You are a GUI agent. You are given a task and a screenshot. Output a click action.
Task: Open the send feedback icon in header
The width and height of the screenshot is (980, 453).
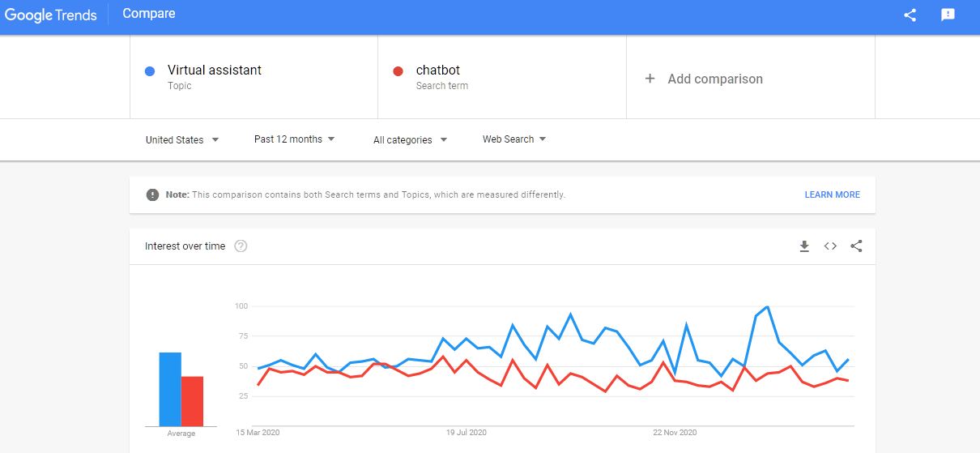tap(948, 15)
